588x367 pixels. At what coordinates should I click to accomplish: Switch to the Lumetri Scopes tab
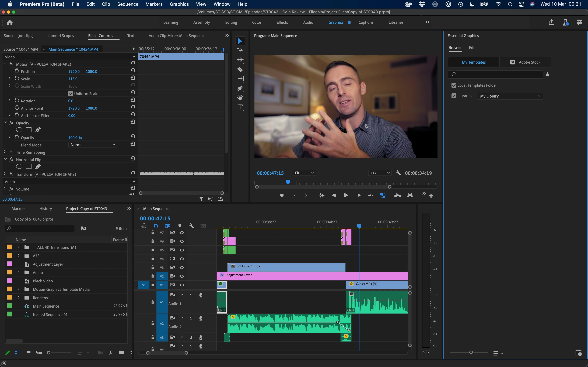(61, 36)
